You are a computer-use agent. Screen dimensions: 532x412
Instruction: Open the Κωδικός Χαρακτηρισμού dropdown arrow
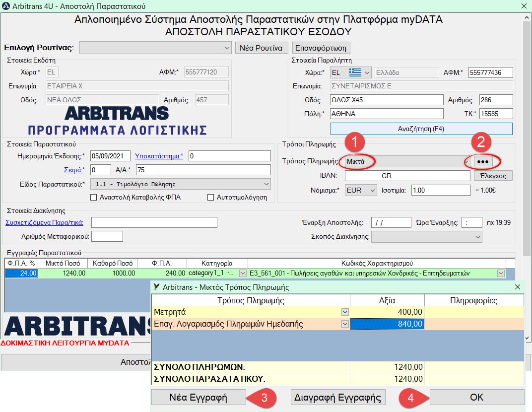(501, 273)
